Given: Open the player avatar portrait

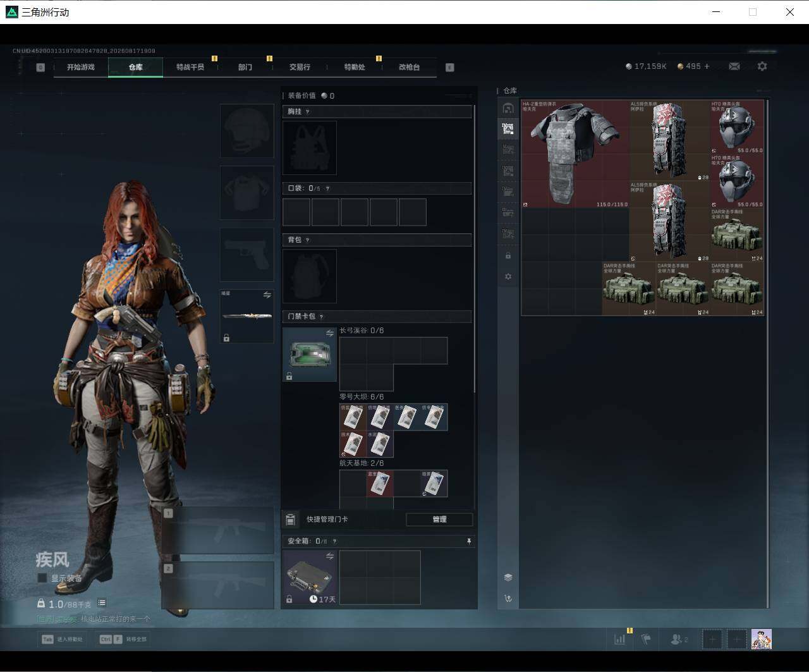Looking at the screenshot, I should [762, 639].
